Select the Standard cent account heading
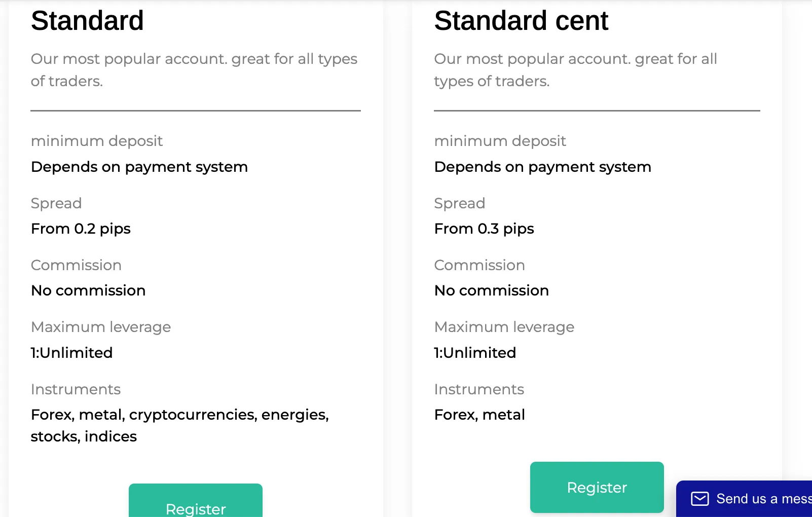The image size is (812, 517). 521,21
